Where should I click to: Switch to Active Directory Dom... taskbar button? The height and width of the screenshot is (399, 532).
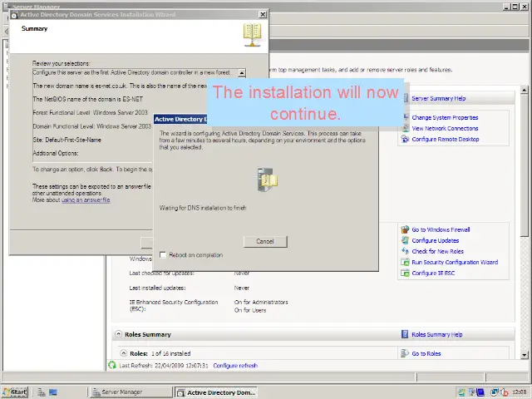click(x=216, y=392)
